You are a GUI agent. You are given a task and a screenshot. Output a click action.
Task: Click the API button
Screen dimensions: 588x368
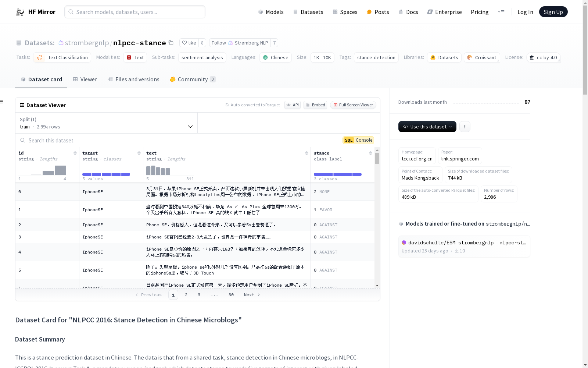(293, 105)
